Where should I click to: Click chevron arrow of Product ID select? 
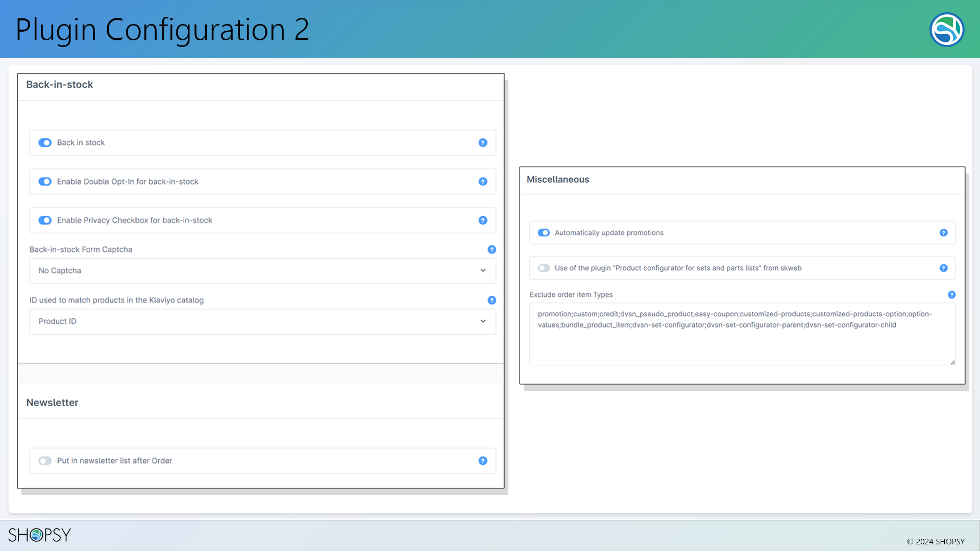click(483, 321)
